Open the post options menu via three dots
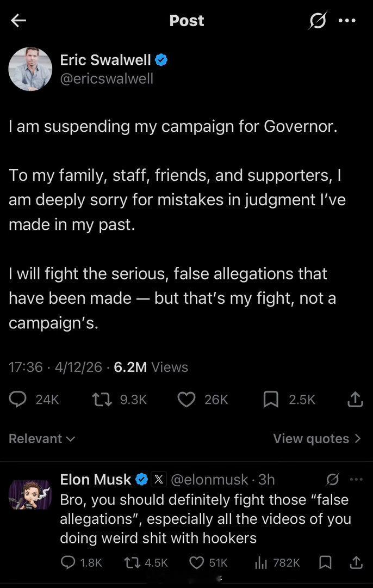 pos(348,21)
